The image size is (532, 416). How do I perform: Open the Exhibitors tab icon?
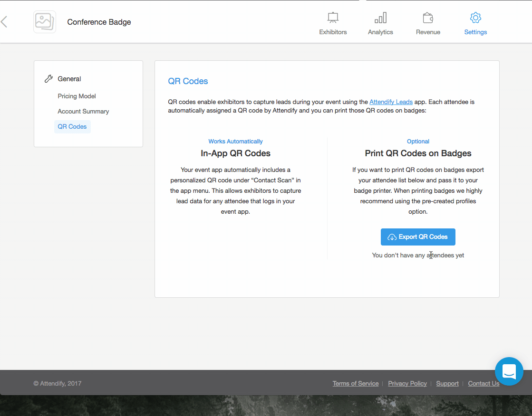pos(333,18)
